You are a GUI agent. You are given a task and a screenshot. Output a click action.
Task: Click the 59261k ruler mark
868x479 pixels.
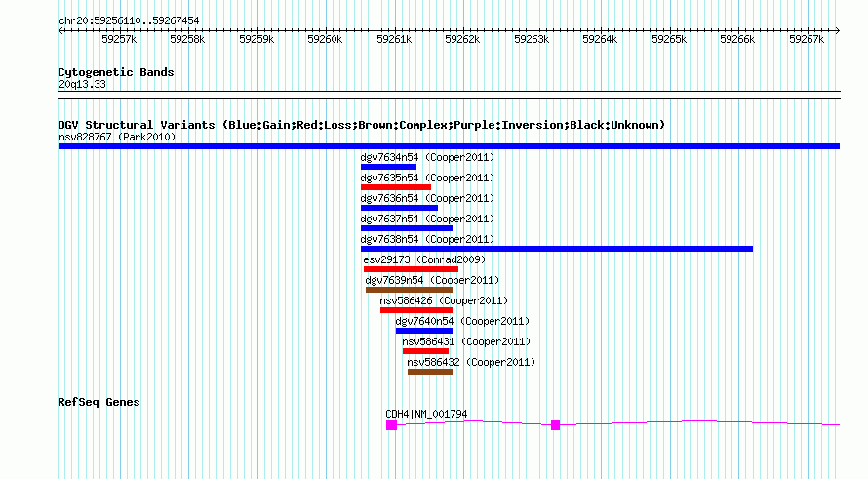coord(394,39)
